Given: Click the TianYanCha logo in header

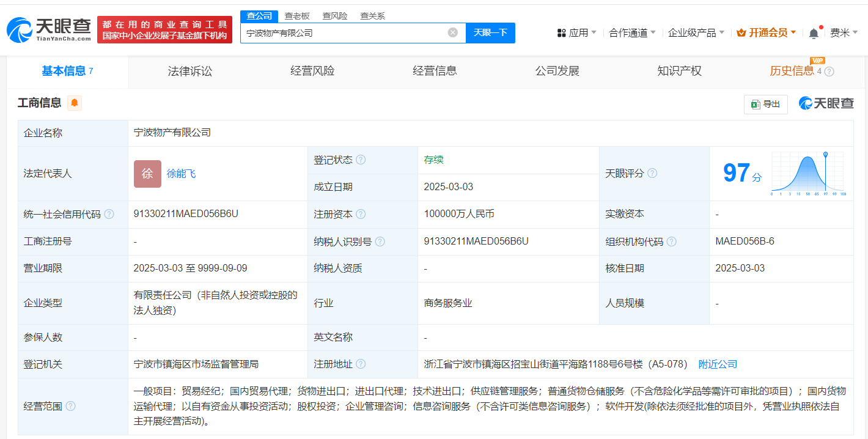Looking at the screenshot, I should coord(49,30).
